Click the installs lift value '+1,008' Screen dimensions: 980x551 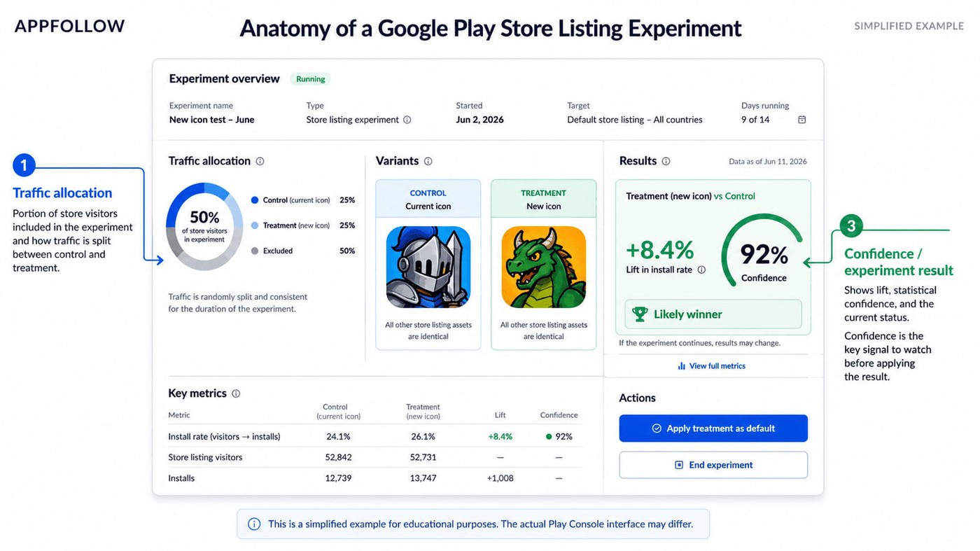[x=500, y=479]
